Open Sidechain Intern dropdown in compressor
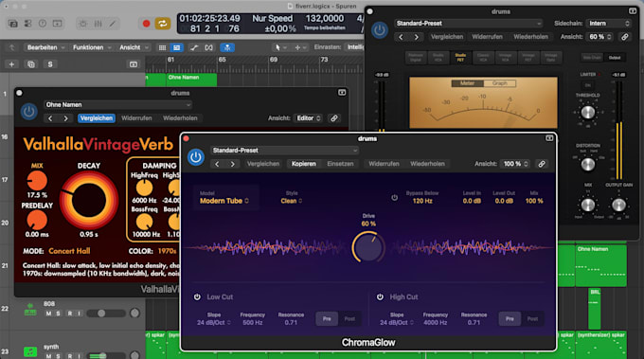This screenshot has width=644, height=359. point(609,24)
